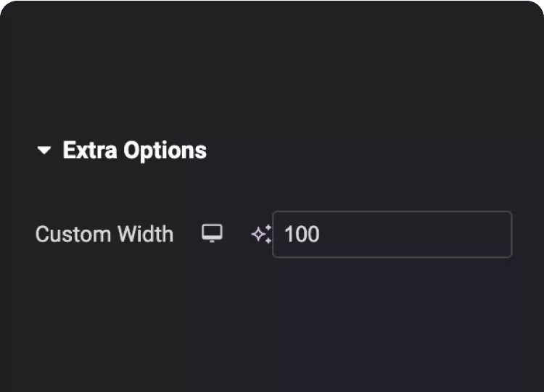544x392 pixels.
Task: Select the desktop device icon for Custom Width
Action: click(212, 233)
